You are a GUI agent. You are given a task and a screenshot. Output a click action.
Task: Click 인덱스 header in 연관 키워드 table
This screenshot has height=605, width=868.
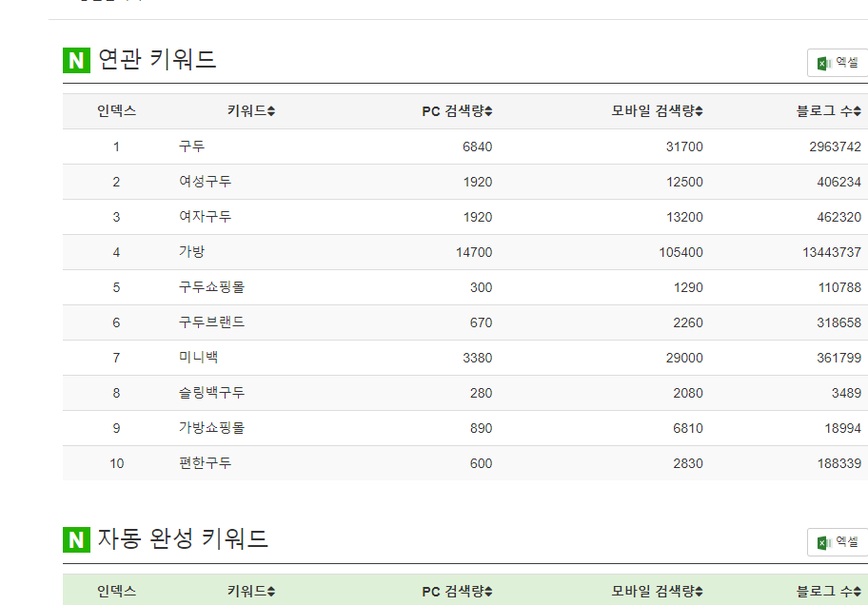point(116,110)
